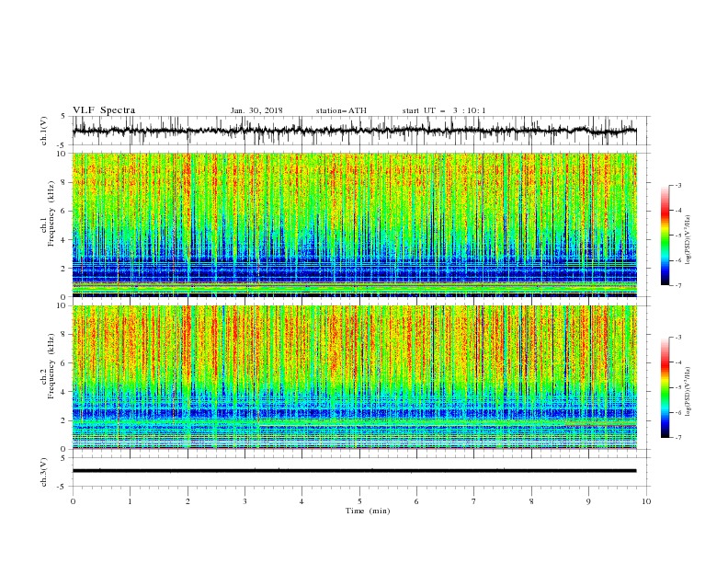Click the "-5" tick on ch.2 colorbar
728x563 pixels.
[678, 387]
